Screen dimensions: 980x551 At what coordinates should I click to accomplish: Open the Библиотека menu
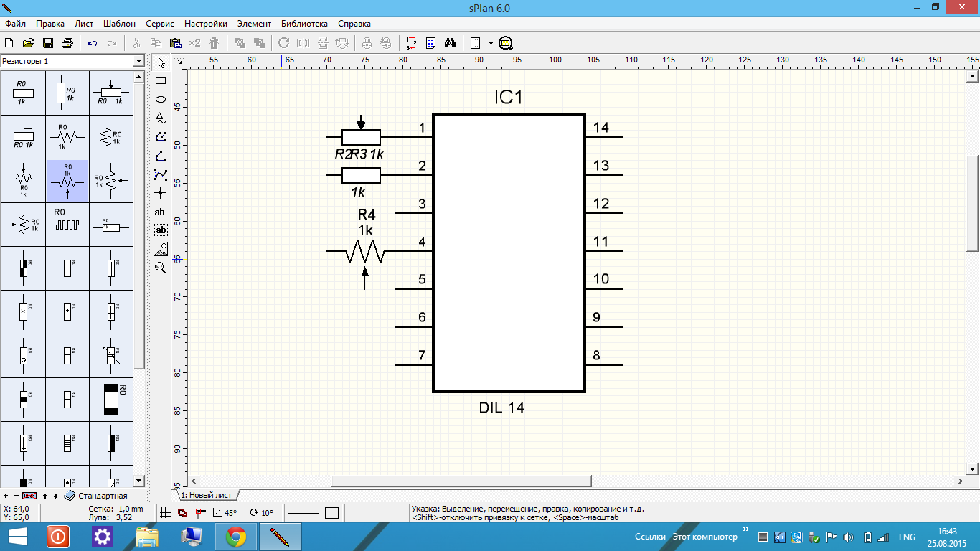[x=304, y=24]
